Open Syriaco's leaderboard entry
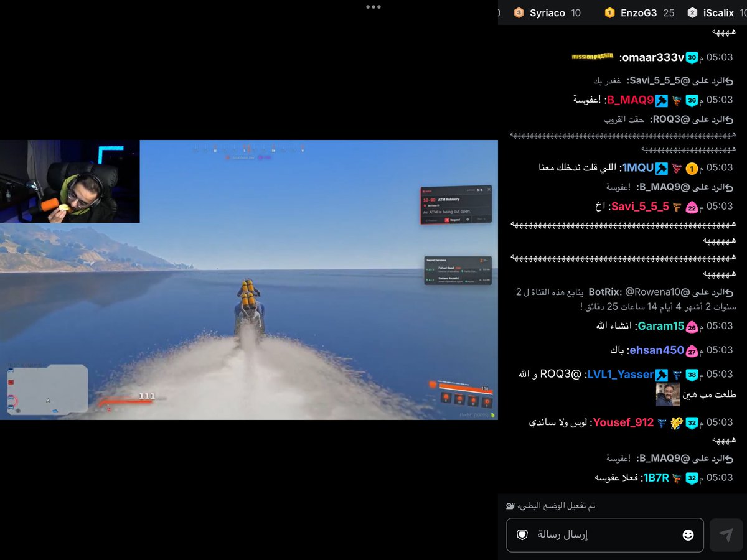The width and height of the screenshot is (747, 560). coord(547,12)
